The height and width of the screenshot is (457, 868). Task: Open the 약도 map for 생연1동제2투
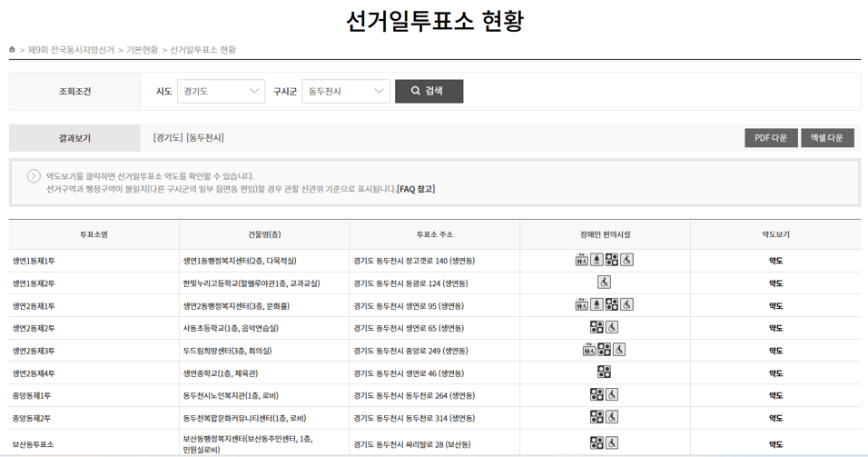click(775, 283)
